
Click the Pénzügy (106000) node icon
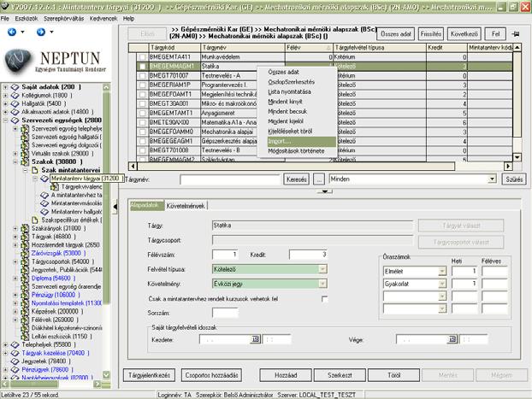25,295
